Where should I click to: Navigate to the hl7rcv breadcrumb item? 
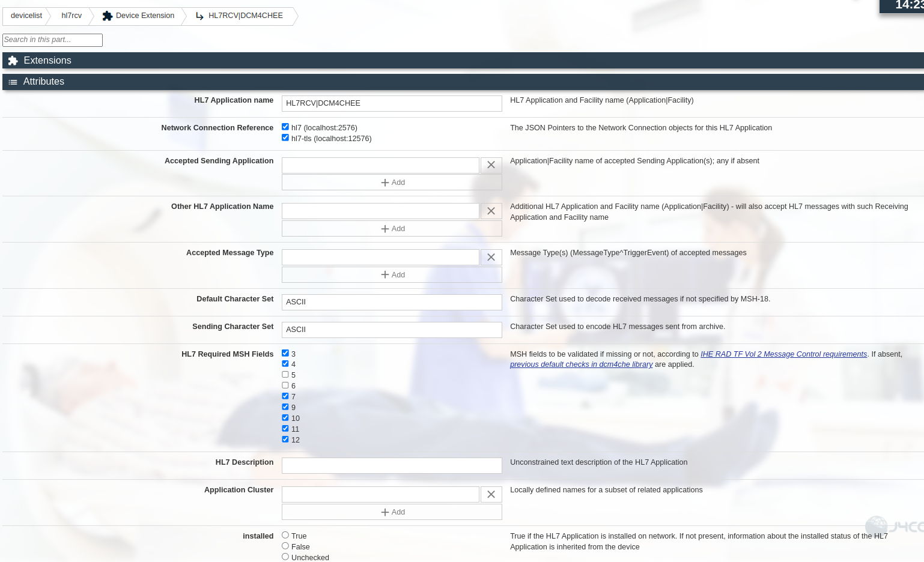tap(71, 16)
